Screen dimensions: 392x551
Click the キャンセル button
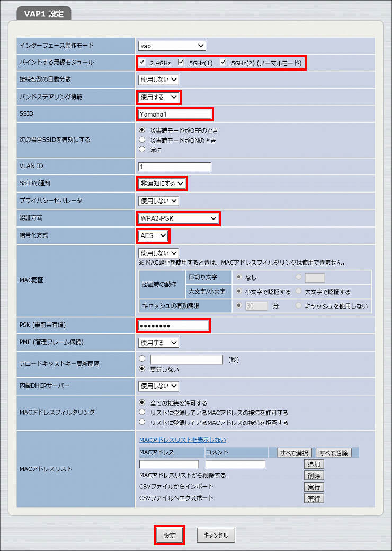pyautogui.click(x=216, y=535)
